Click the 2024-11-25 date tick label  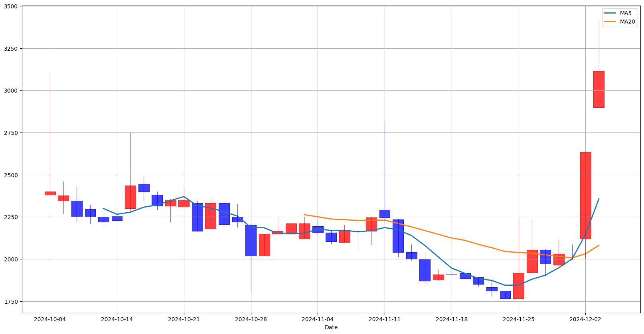point(518,319)
